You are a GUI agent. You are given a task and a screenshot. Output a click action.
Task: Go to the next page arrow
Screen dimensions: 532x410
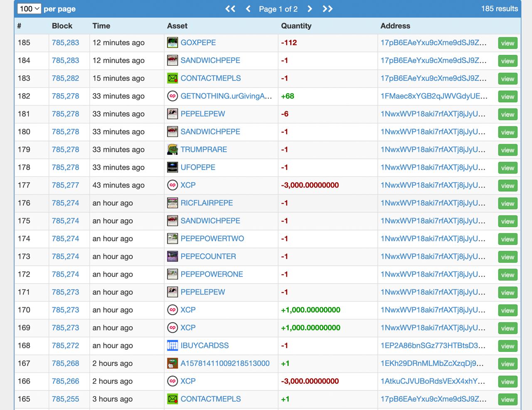coord(310,9)
